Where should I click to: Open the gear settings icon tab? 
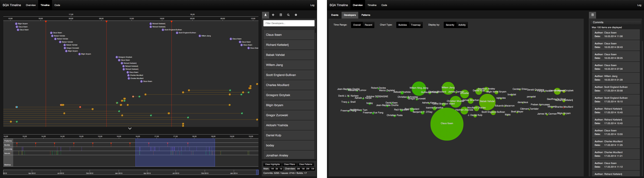296,15
